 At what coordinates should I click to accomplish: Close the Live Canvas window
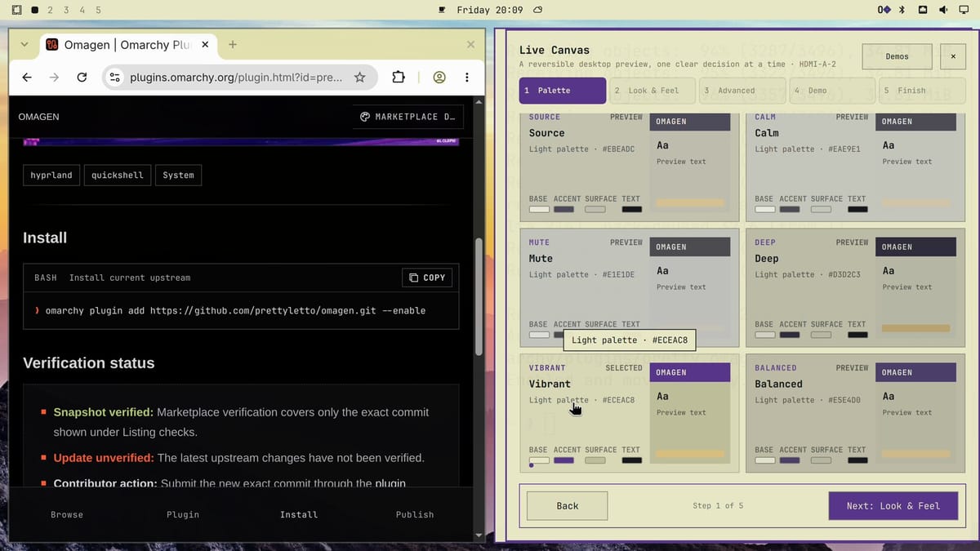click(x=953, y=56)
